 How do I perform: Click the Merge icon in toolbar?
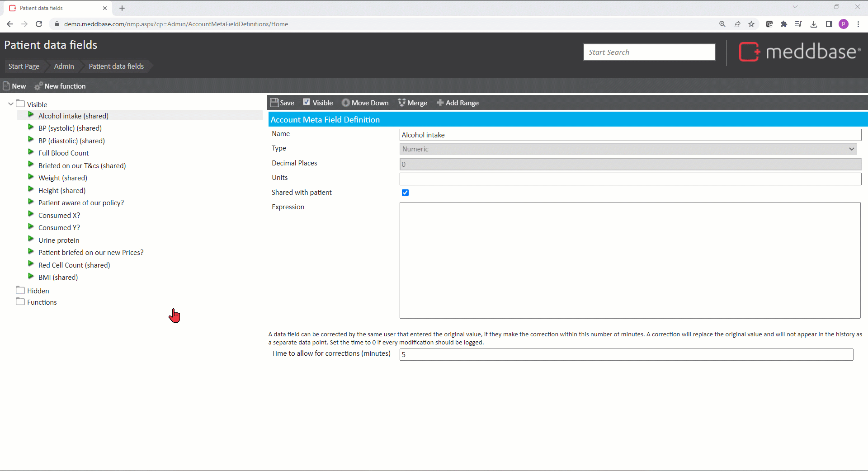(x=401, y=103)
